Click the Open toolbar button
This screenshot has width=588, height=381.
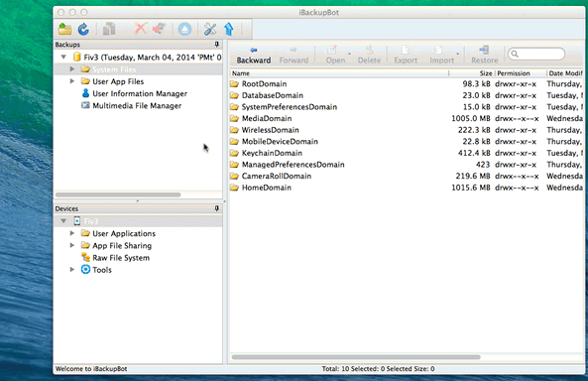point(335,56)
